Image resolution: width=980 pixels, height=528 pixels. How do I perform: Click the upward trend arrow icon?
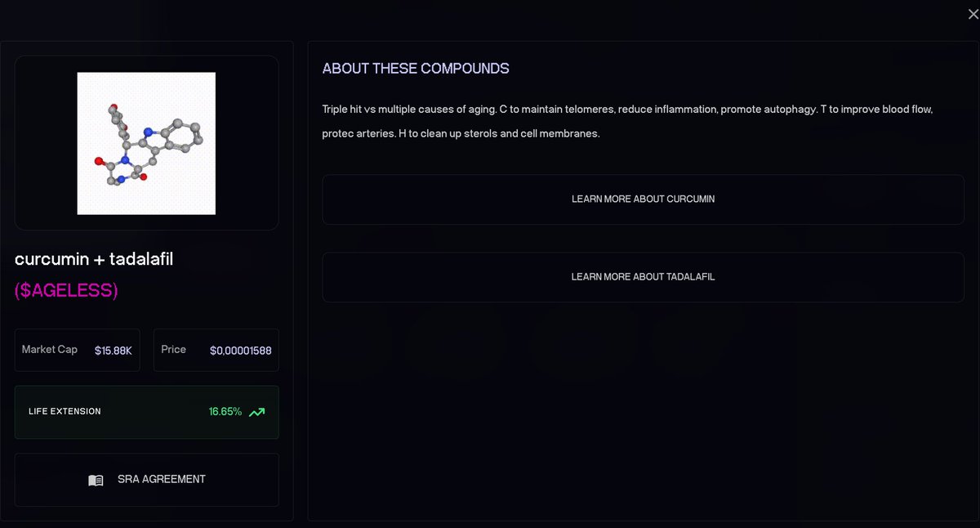tap(256, 412)
